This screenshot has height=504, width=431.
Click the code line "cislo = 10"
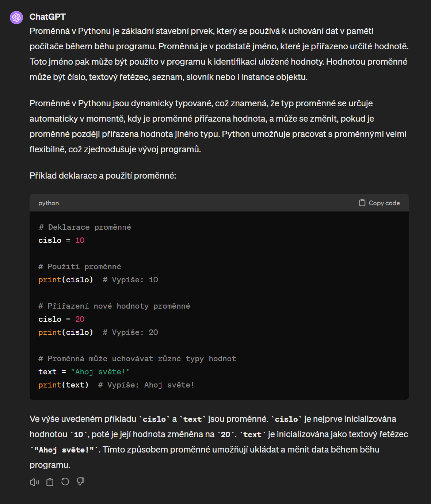tap(61, 240)
